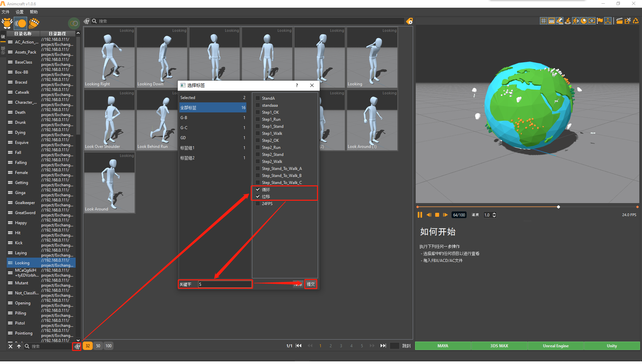Check the Step_Stand_To_Walk_A checkbox

pyautogui.click(x=258, y=168)
